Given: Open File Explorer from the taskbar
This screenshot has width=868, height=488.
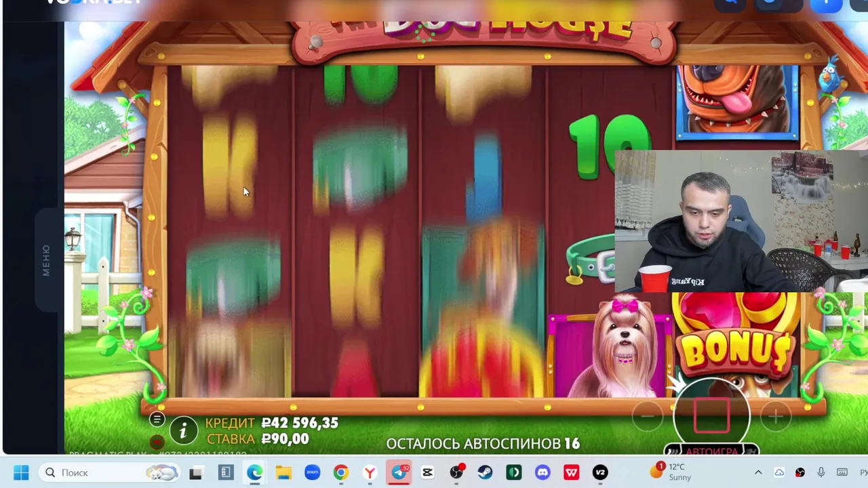Looking at the screenshot, I should 283,472.
